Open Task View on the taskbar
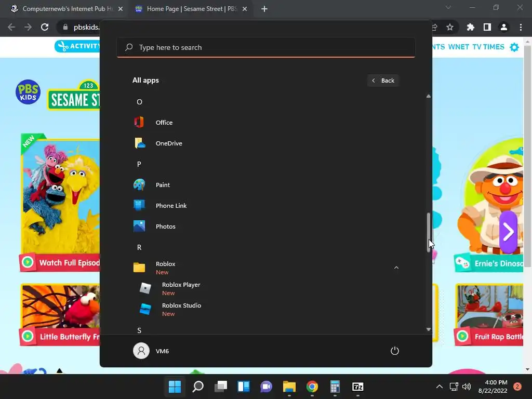Viewport: 532px width, 399px height. pyautogui.click(x=220, y=387)
